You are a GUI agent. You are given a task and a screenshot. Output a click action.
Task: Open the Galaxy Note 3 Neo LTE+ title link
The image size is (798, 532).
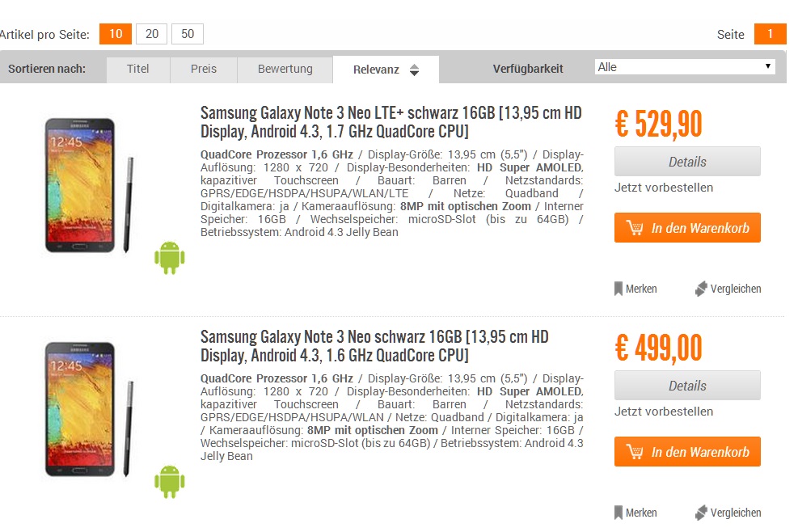[x=391, y=122]
